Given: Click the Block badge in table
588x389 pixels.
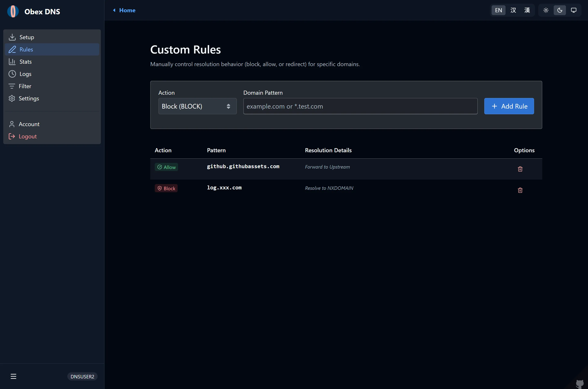Looking at the screenshot, I should coord(166,188).
